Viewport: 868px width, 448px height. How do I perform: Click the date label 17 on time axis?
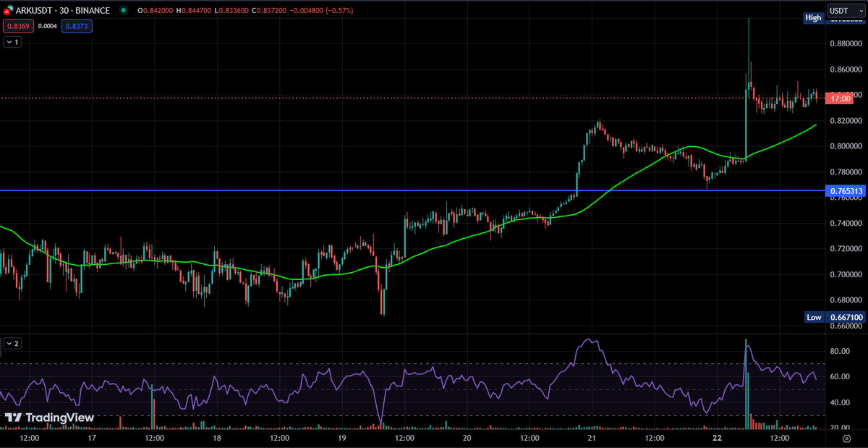[92, 439]
